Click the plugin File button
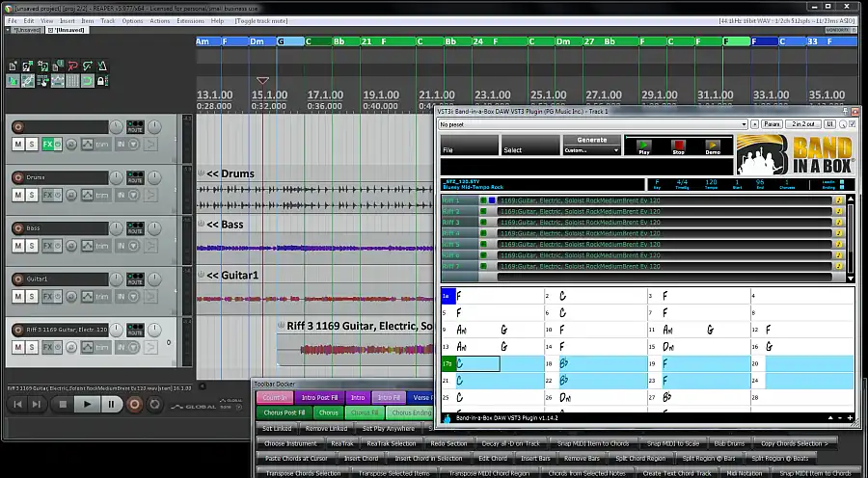 (x=469, y=145)
